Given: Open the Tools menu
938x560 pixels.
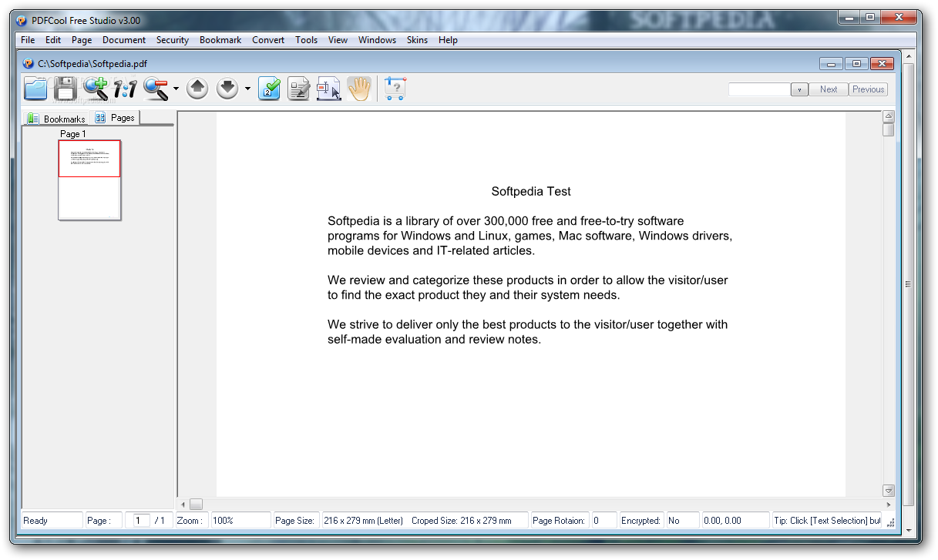Looking at the screenshot, I should pos(306,40).
